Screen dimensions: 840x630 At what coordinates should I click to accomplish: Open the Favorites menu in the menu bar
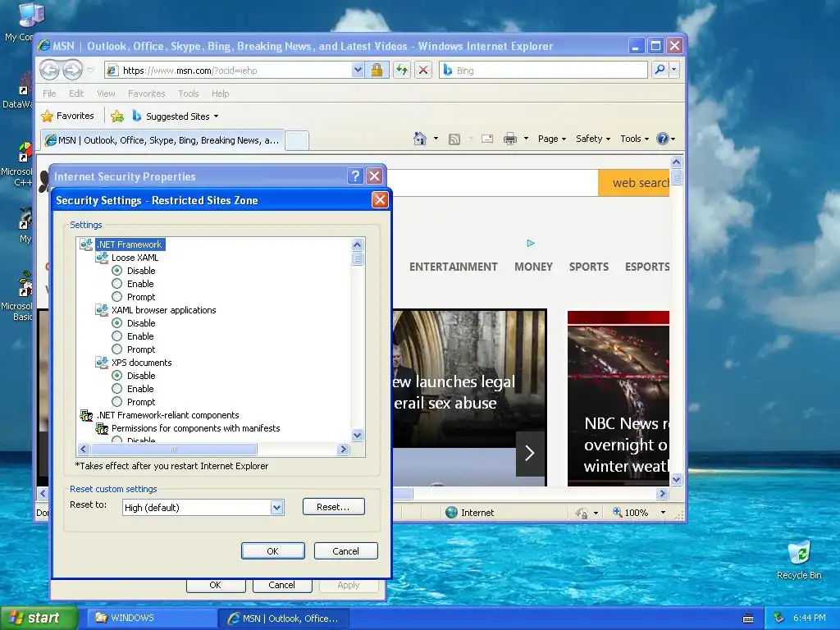146,94
